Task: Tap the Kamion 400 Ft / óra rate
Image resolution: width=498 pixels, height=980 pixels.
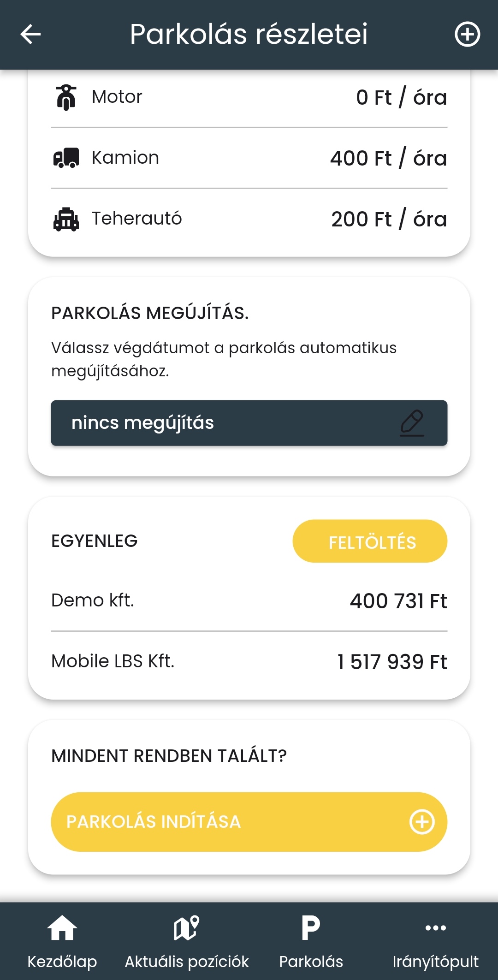Action: 388,158
